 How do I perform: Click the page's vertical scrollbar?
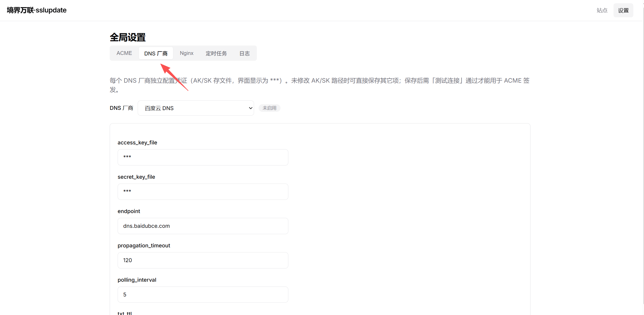(643, 156)
